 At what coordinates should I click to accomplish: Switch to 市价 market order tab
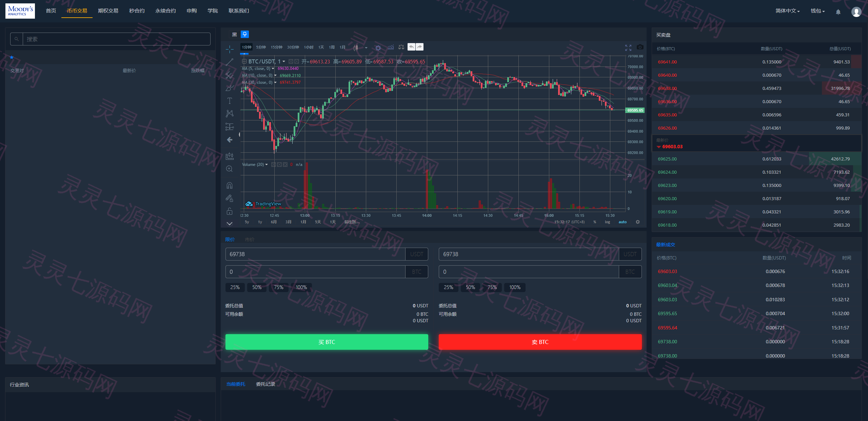250,240
